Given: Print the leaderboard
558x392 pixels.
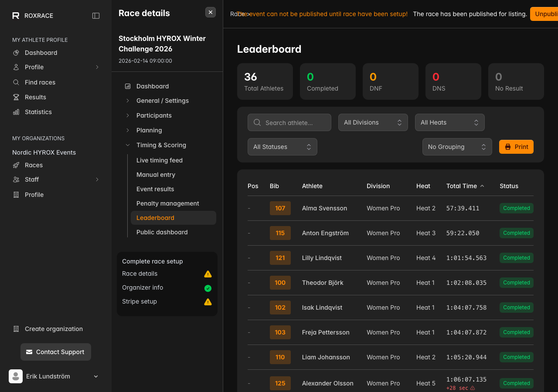Looking at the screenshot, I should 516,147.
